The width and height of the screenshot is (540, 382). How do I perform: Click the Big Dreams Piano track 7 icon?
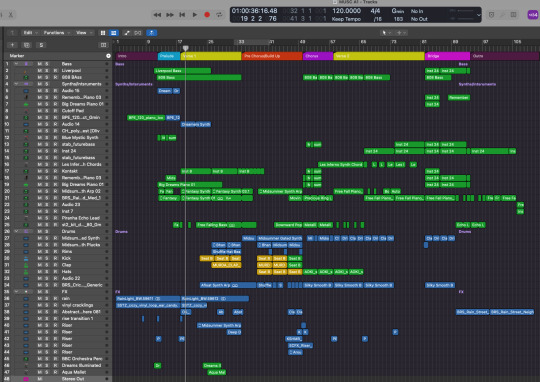(26, 104)
